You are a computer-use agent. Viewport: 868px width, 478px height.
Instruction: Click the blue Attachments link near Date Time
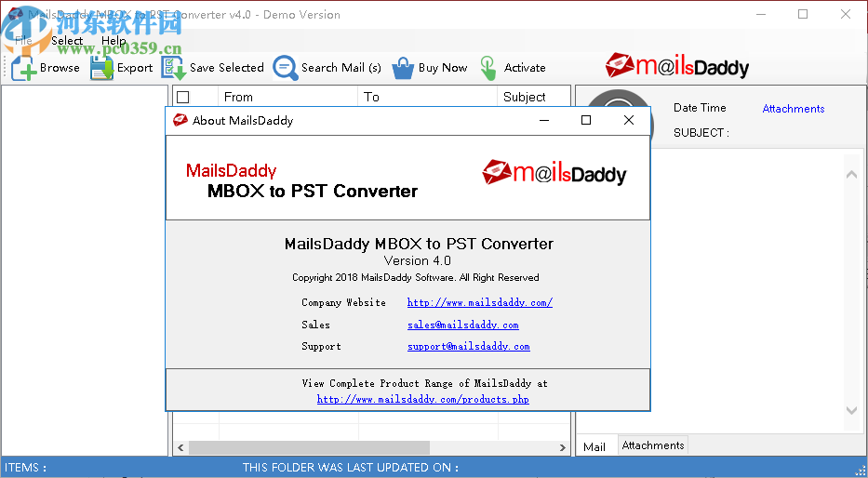pos(794,109)
